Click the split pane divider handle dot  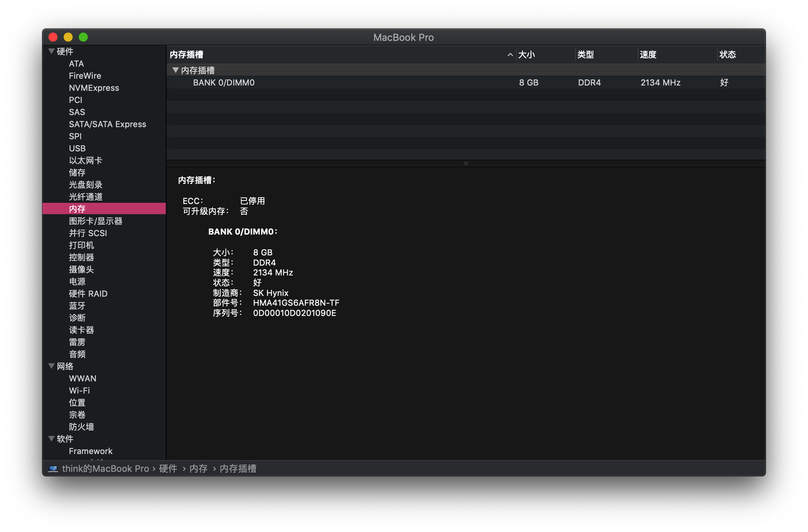pos(466,163)
